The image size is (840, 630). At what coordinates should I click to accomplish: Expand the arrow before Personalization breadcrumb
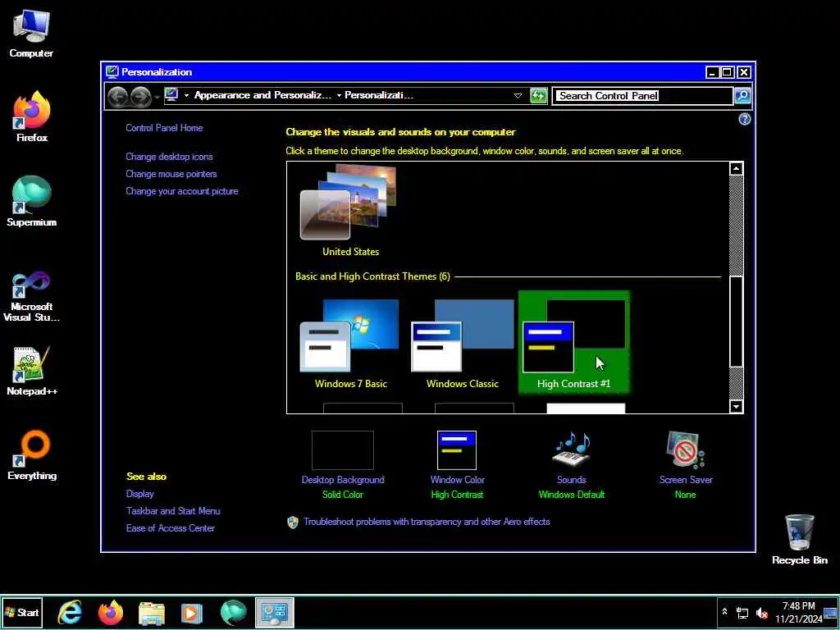coord(339,96)
